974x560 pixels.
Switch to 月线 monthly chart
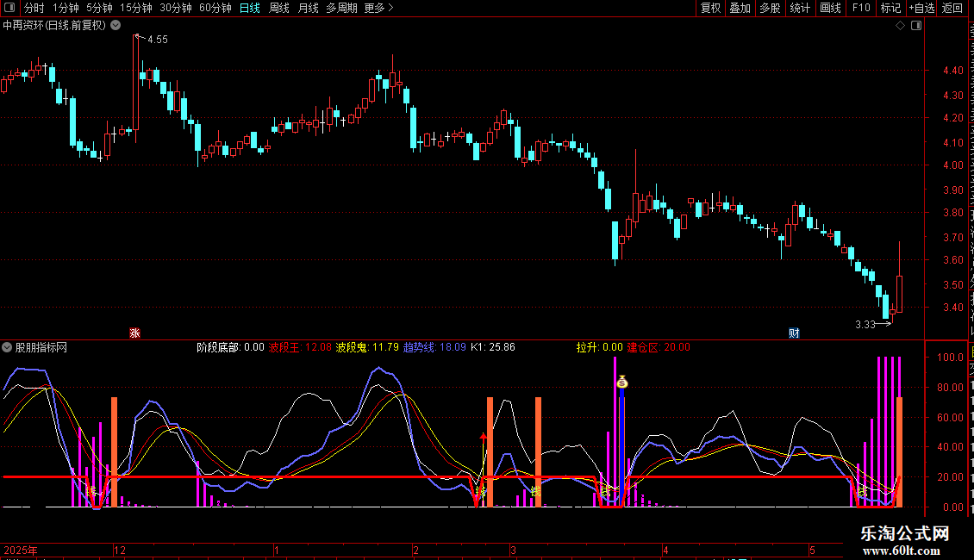(308, 8)
